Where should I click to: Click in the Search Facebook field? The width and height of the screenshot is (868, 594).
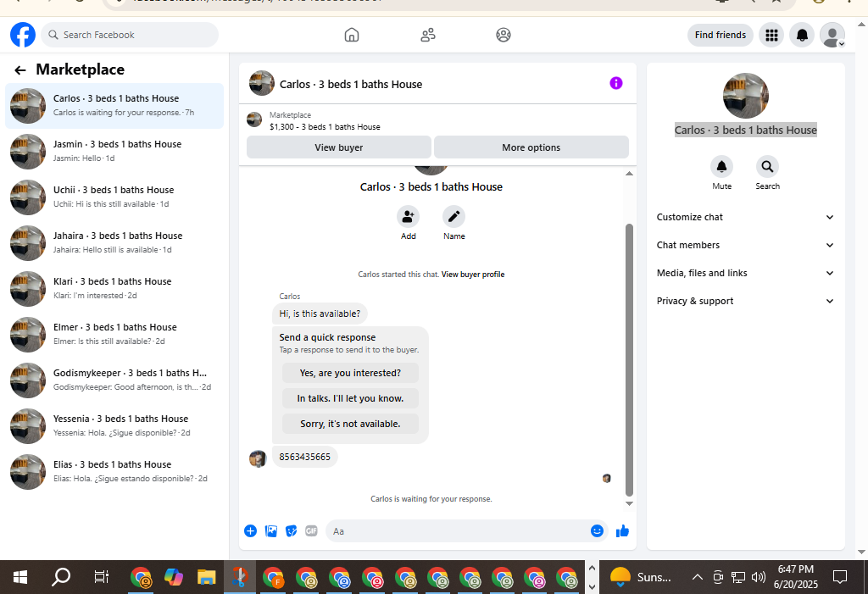pos(130,35)
